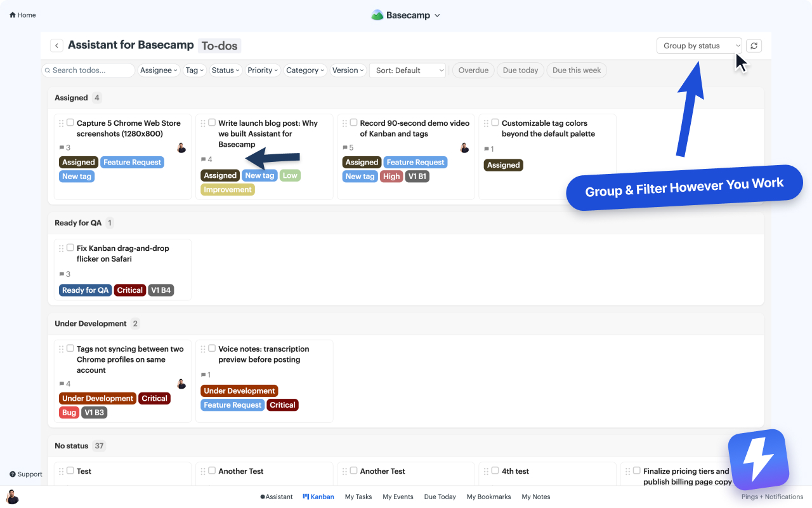Check off Finalize pricing tiers todo
The height and width of the screenshot is (508, 812).
(x=637, y=471)
